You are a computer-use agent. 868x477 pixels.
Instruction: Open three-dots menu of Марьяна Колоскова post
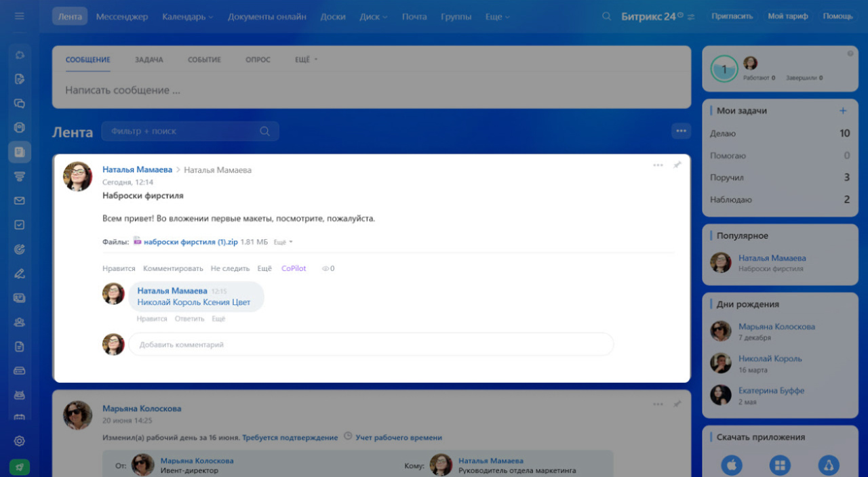point(658,404)
